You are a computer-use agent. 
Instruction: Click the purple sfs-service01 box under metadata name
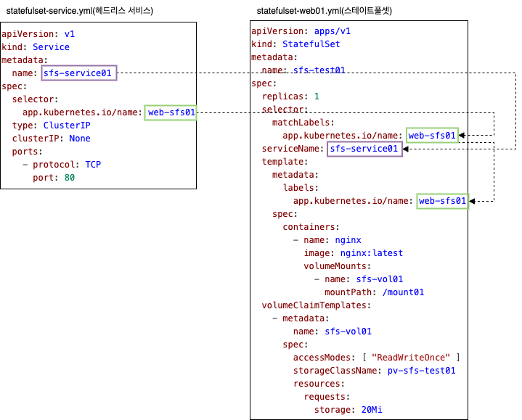click(79, 73)
